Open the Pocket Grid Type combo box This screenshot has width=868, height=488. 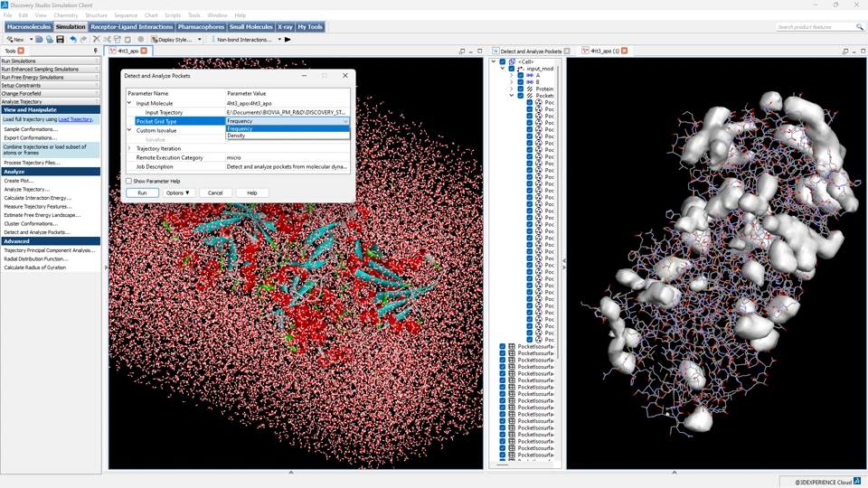(288, 120)
